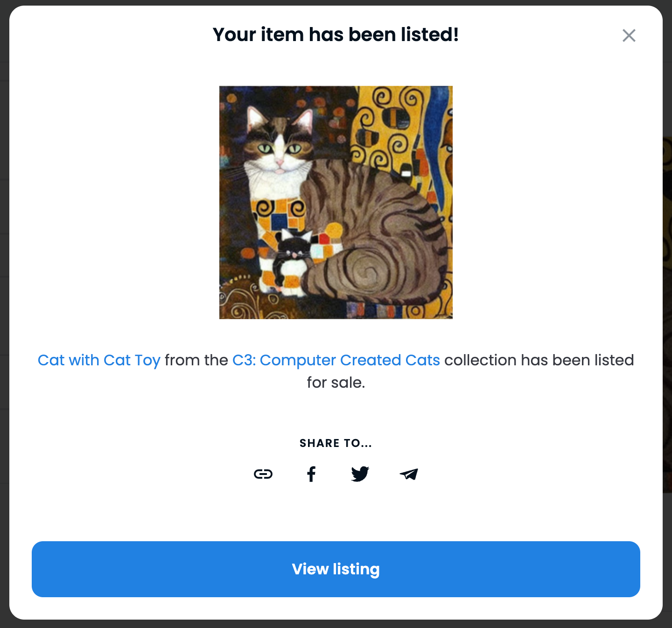The height and width of the screenshot is (628, 672).
Task: Click the Facebook f logo
Action: tap(311, 474)
